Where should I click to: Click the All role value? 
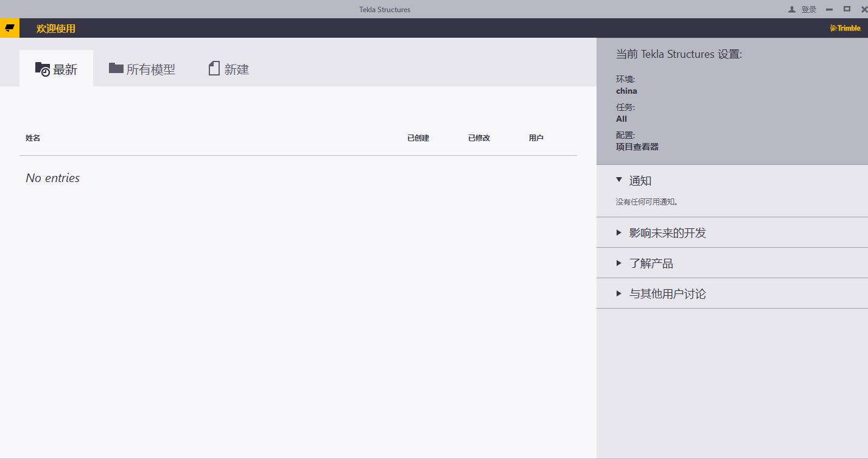coord(621,119)
